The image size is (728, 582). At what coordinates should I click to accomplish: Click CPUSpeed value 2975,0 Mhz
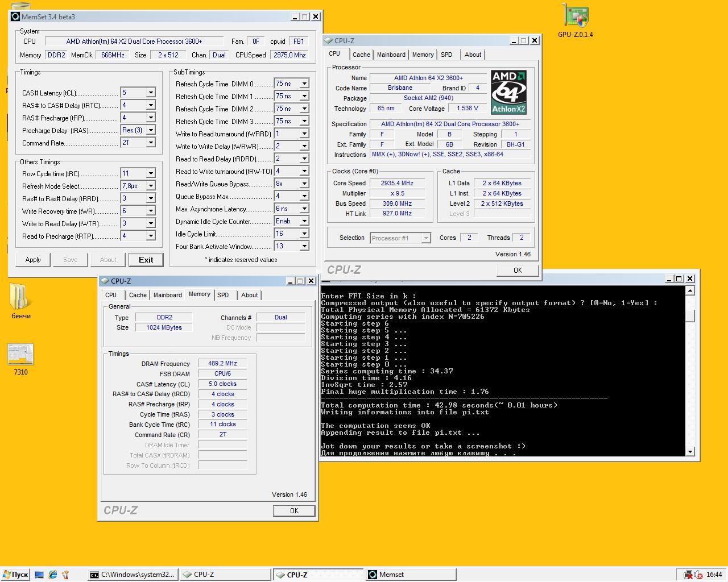point(289,55)
